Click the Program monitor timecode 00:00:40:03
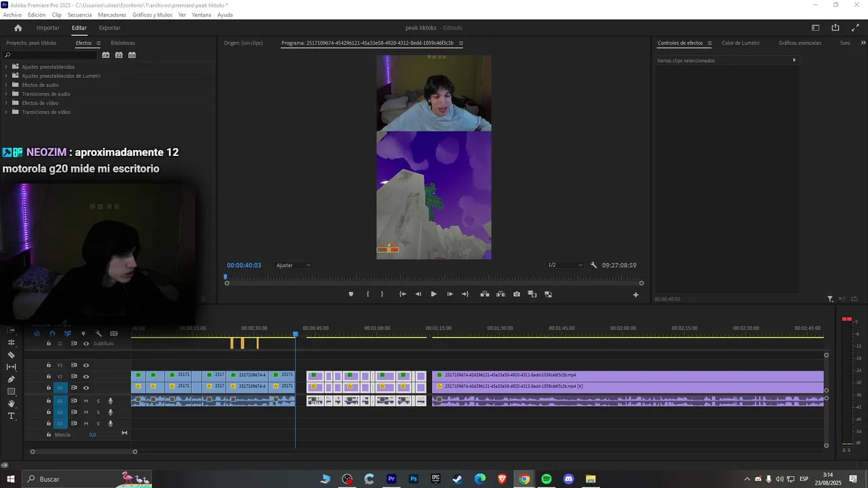 (x=244, y=265)
